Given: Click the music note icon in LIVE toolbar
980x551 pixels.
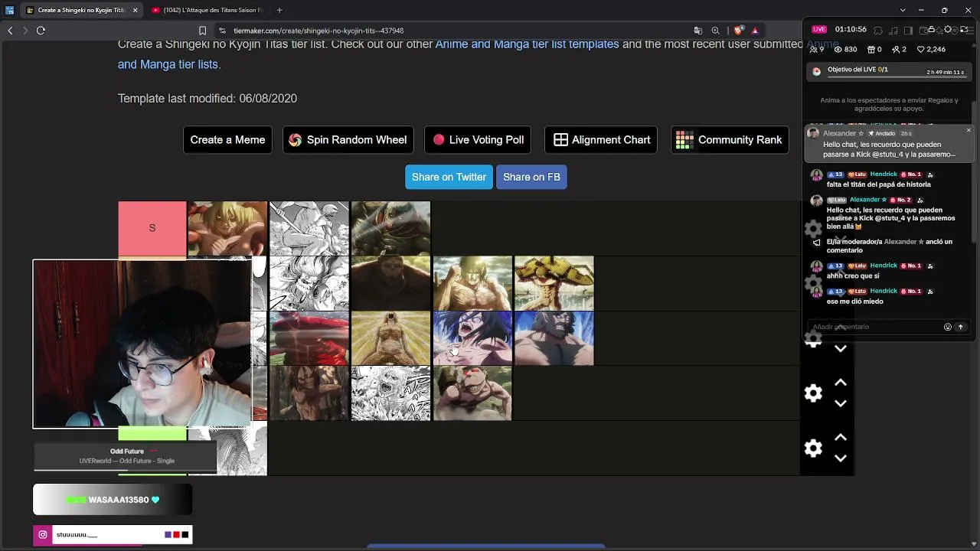Looking at the screenshot, I should click(x=893, y=30).
